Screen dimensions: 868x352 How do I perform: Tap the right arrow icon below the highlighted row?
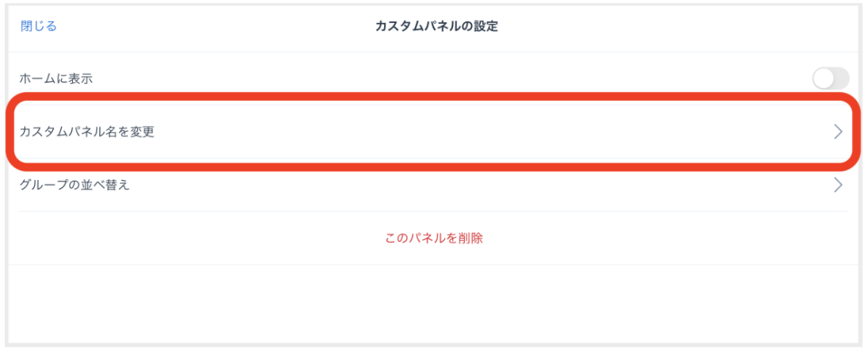[x=838, y=185]
